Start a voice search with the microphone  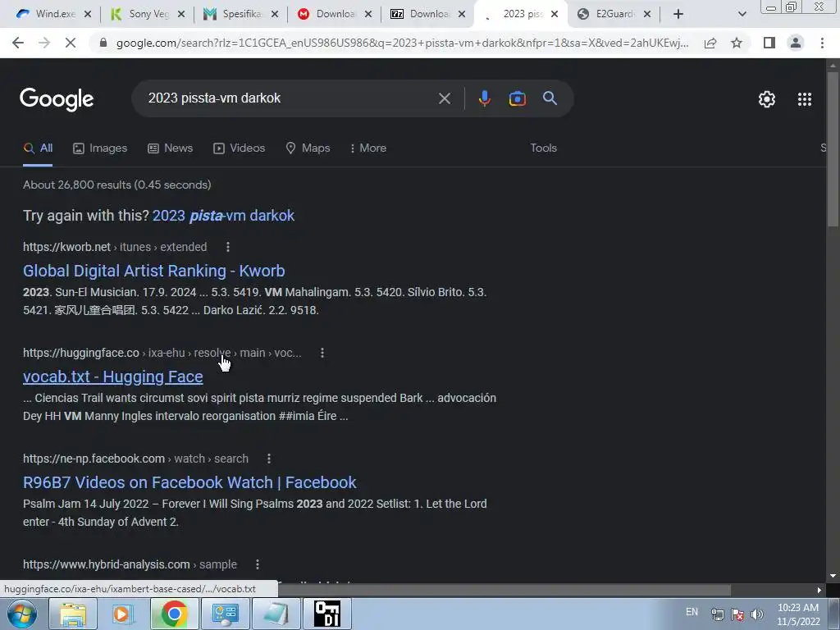point(484,98)
